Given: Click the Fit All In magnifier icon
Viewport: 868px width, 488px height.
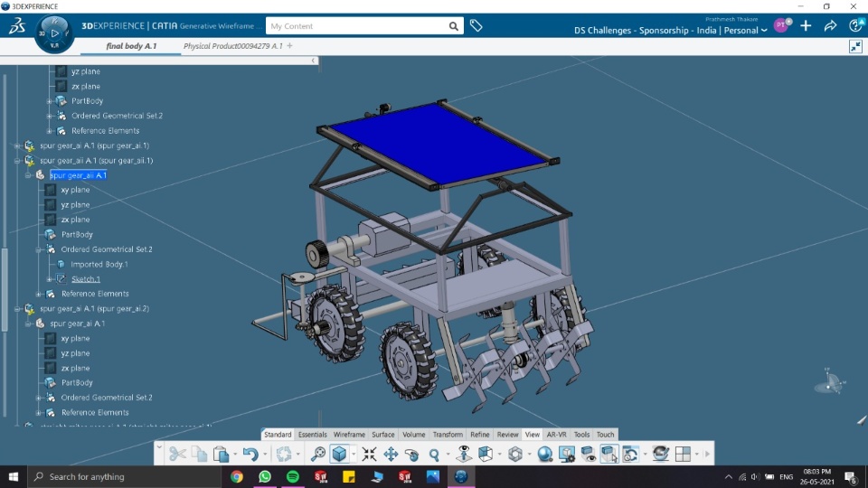Looking at the screenshot, I should [x=317, y=455].
